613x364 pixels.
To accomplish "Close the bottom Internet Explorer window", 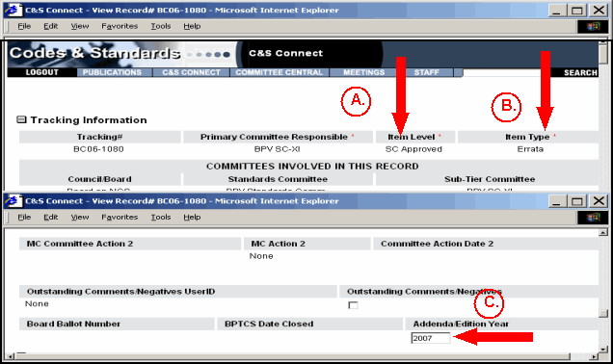I will [599, 201].
